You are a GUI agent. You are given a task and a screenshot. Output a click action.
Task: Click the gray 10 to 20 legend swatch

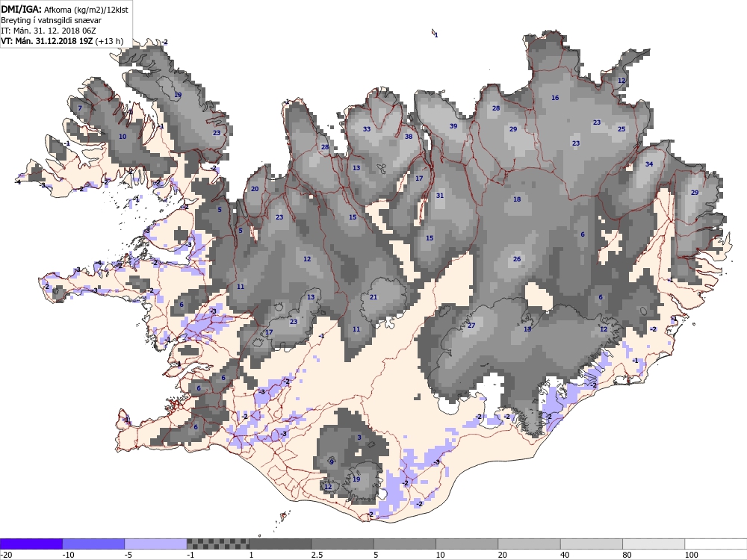click(x=467, y=544)
